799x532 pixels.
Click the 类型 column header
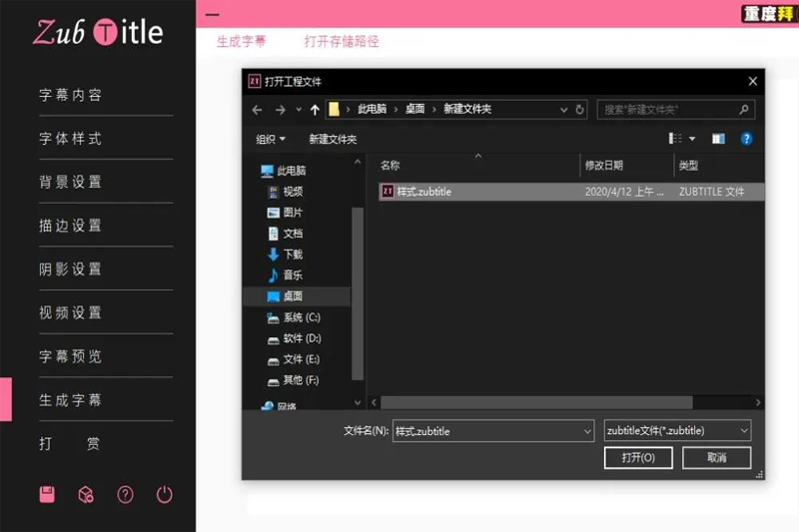688,166
